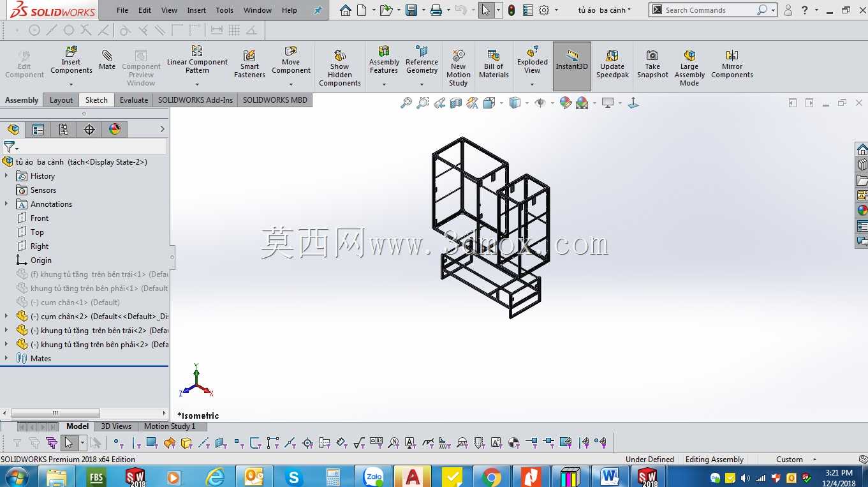Expand the History tree node
Image resolution: width=868 pixels, height=487 pixels.
tap(6, 176)
